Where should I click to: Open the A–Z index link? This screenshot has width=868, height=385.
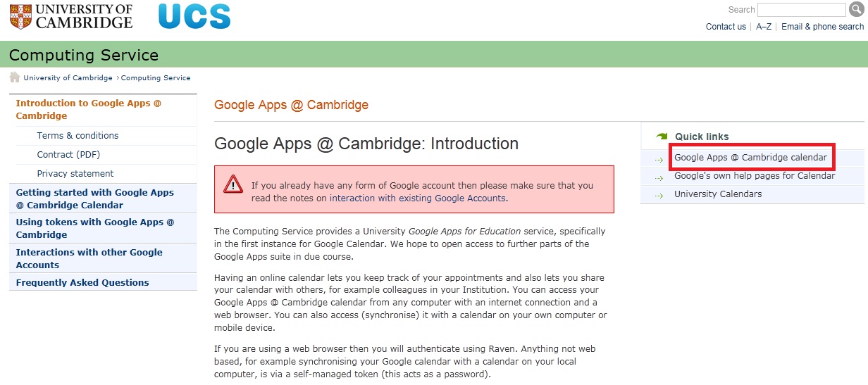pos(764,27)
